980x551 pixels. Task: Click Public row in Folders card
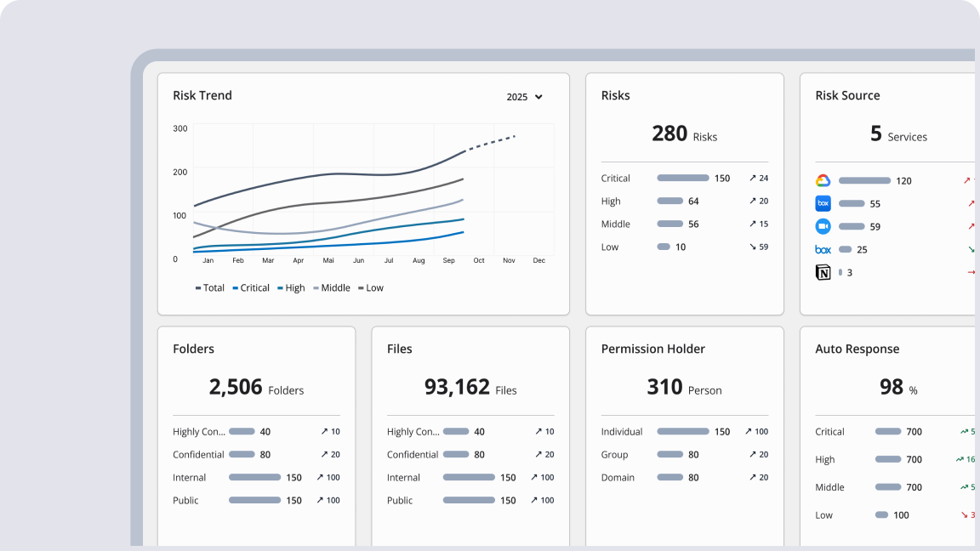256,500
